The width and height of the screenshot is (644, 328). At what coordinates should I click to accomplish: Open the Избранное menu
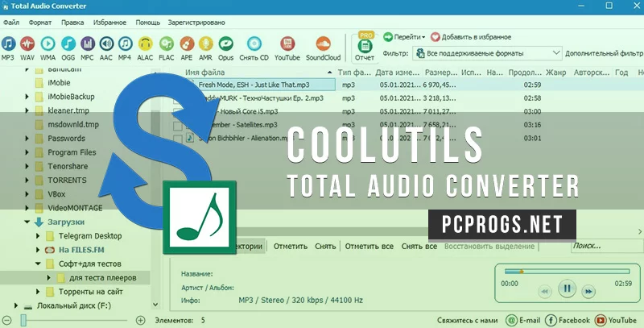click(109, 23)
